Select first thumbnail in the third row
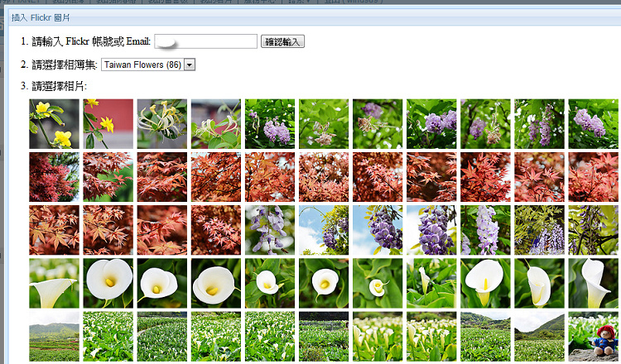The height and width of the screenshot is (364, 621). pos(54,230)
